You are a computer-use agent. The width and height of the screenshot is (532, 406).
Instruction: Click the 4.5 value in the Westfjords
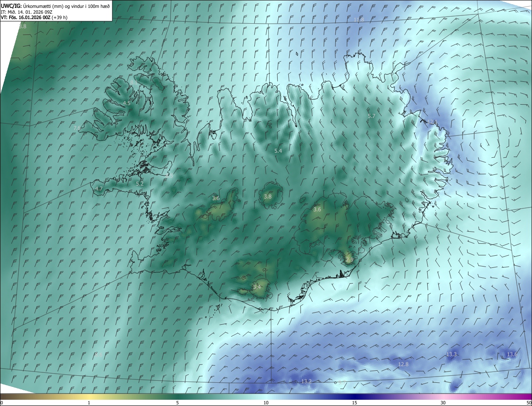(127, 103)
